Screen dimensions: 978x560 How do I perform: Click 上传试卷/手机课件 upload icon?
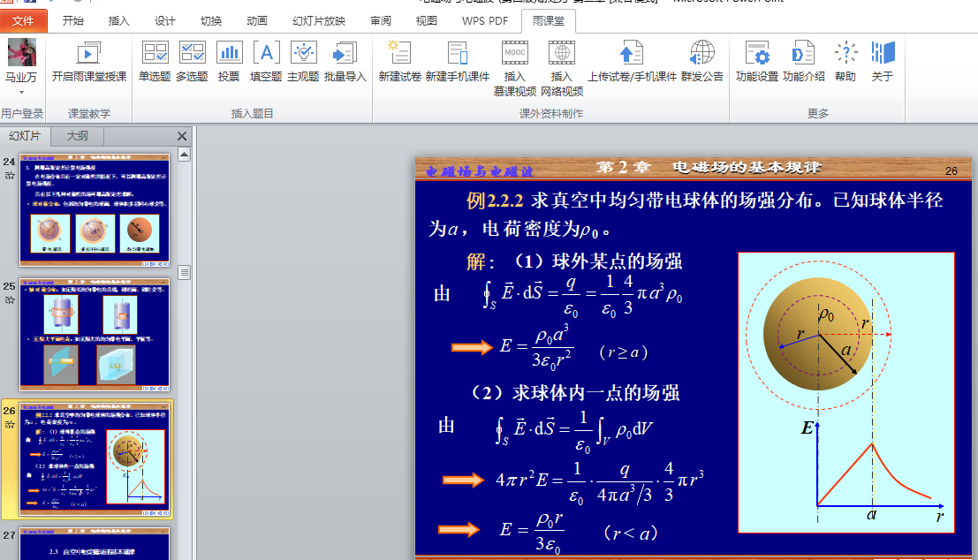click(x=631, y=60)
